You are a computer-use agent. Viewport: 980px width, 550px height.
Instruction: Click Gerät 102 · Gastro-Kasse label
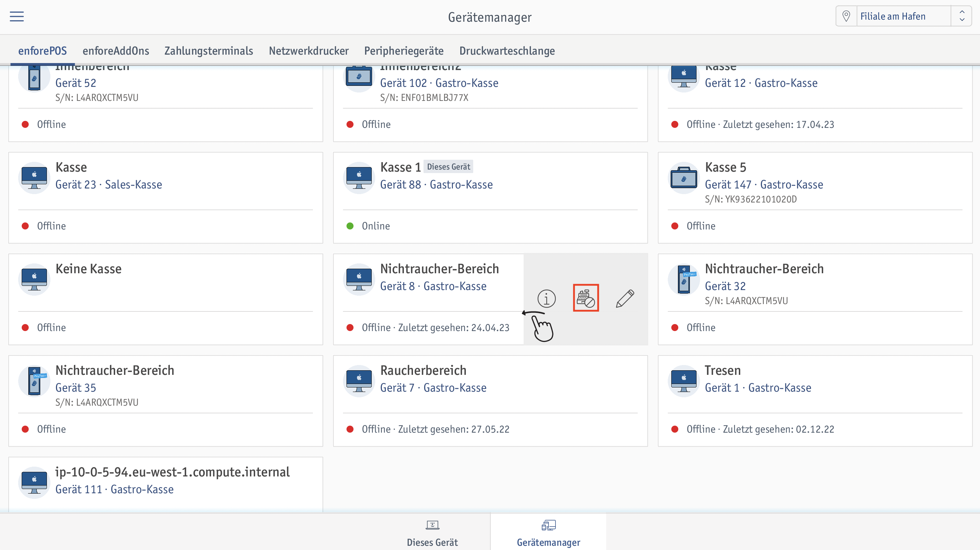tap(439, 83)
